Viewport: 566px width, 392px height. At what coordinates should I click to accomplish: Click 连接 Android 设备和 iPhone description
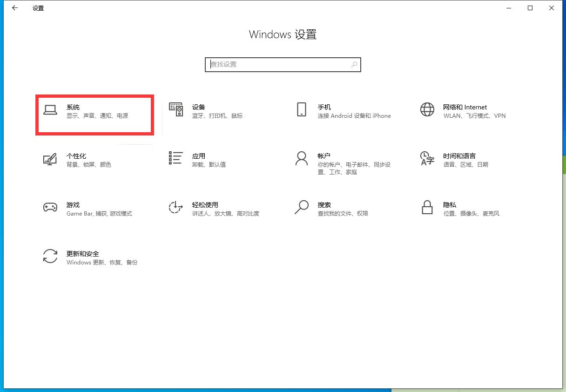tap(354, 116)
